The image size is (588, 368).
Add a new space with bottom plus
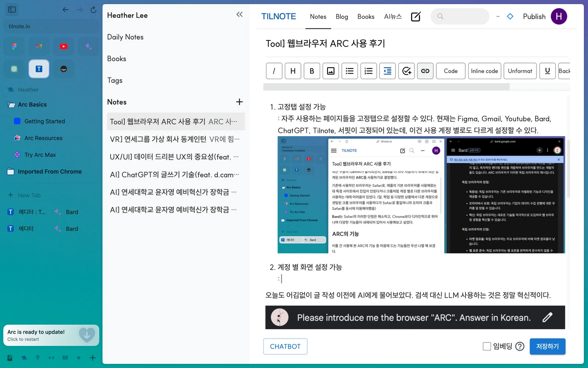coord(93,357)
